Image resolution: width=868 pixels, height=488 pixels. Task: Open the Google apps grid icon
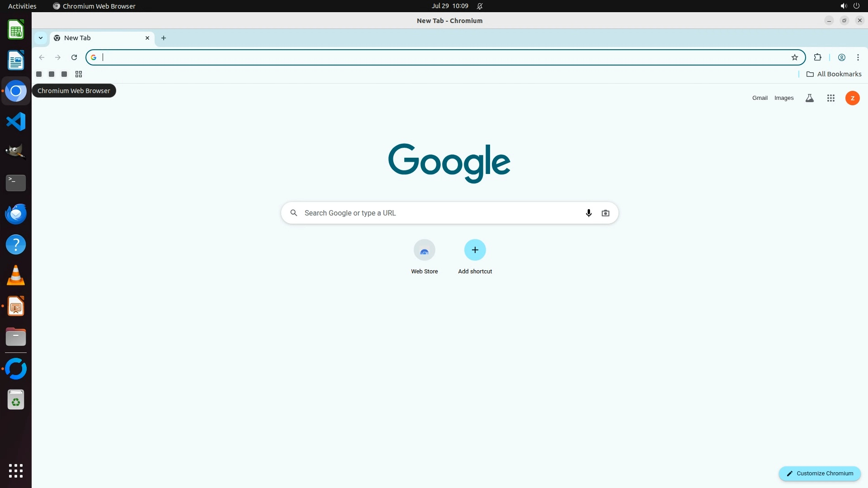click(x=830, y=98)
